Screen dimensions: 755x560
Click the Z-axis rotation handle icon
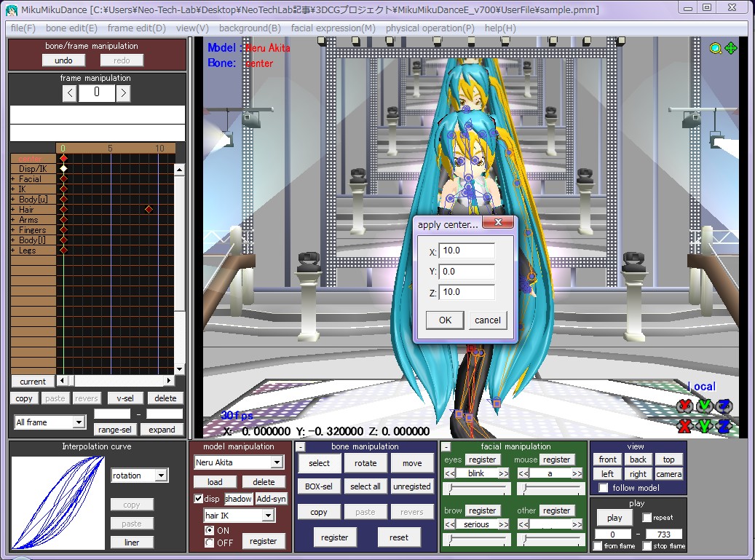[x=724, y=406]
